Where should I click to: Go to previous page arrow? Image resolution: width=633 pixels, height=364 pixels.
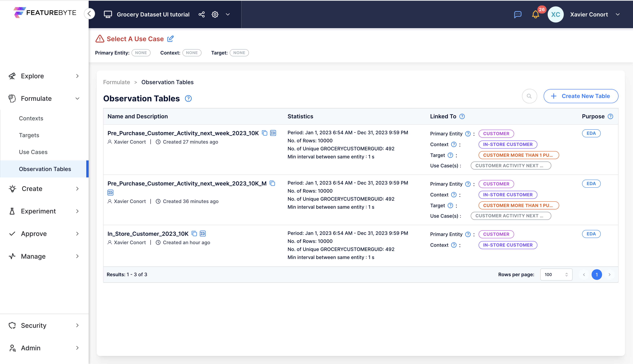pos(584,275)
